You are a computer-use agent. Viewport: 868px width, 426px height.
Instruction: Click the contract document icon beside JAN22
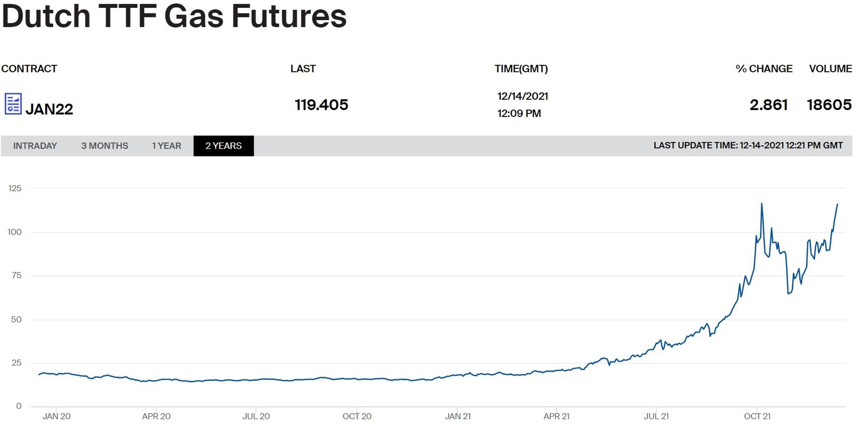coord(13,104)
